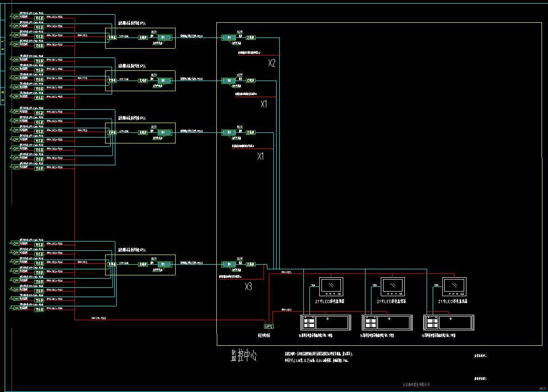Click the X2 label text
This screenshot has width=548, height=392.
[272, 63]
